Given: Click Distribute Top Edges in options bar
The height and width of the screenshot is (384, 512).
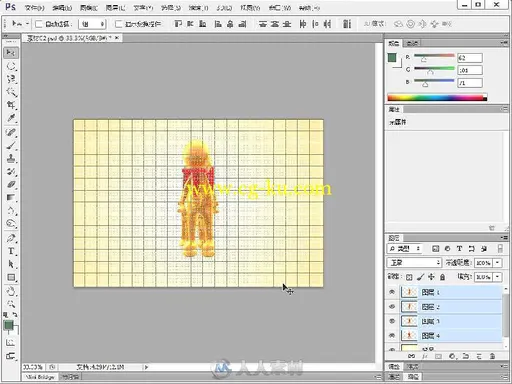Looking at the screenshot, I should point(263,24).
